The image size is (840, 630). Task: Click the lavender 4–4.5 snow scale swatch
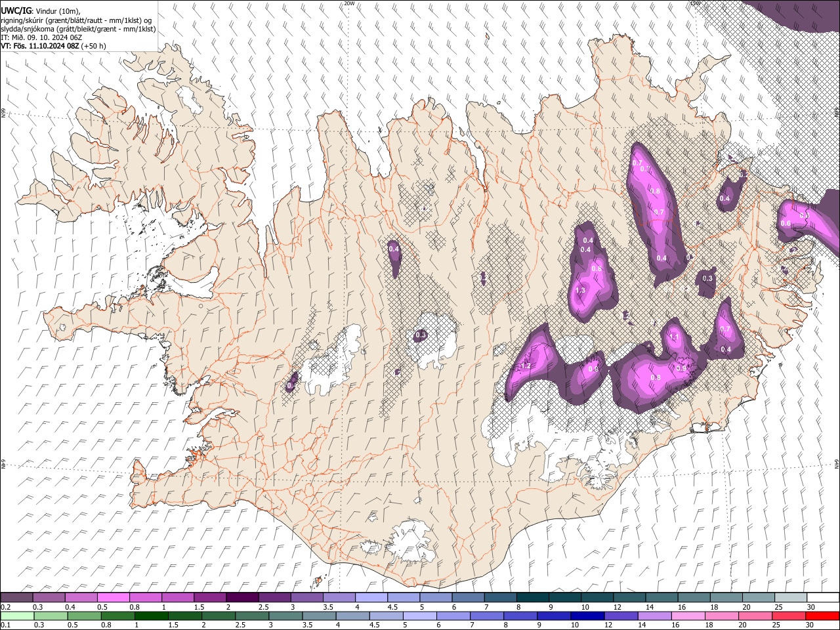371,597
